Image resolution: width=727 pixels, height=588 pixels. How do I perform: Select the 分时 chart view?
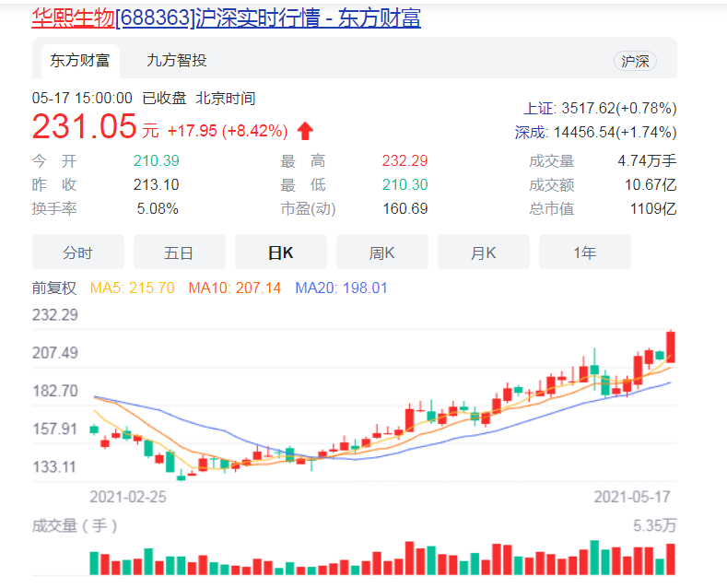[78, 252]
